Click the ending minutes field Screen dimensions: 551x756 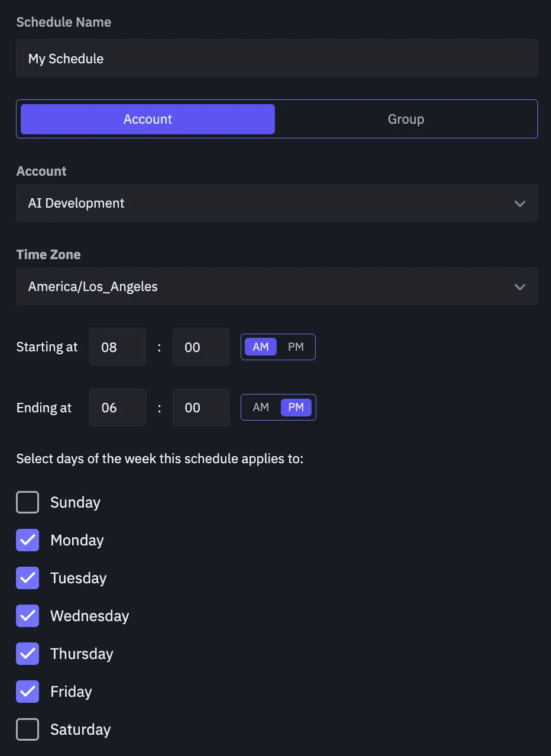coord(200,408)
